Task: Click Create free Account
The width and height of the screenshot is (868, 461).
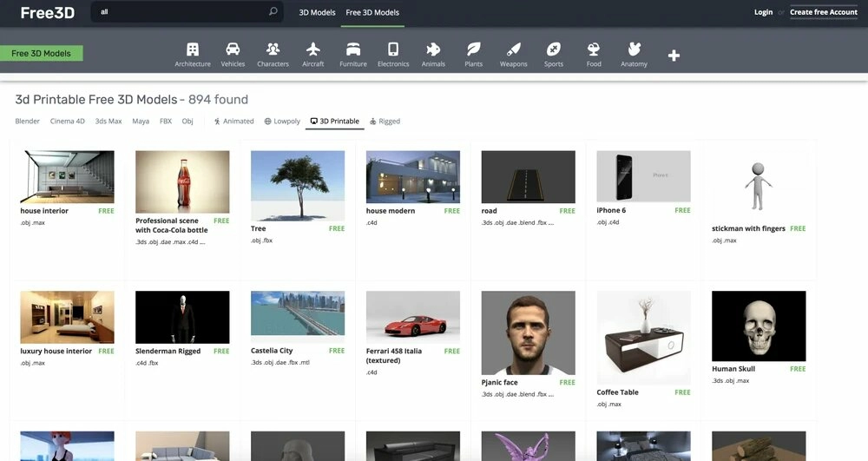Action: (823, 12)
